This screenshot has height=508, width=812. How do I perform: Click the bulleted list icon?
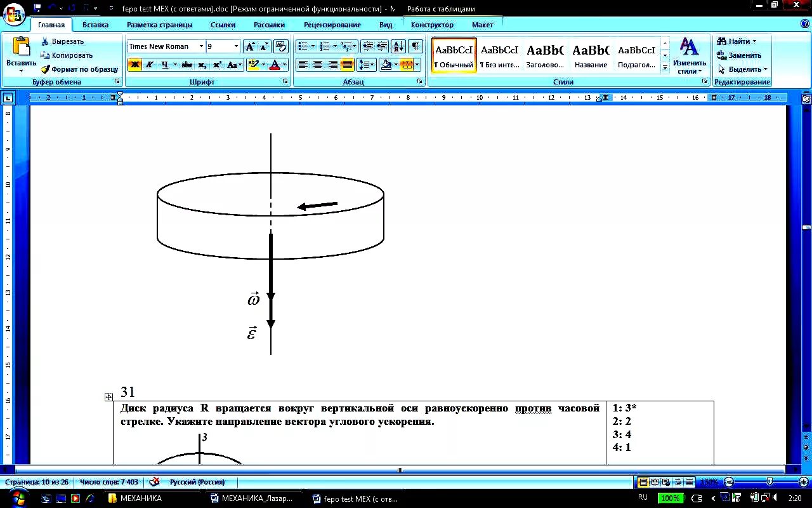(x=303, y=46)
